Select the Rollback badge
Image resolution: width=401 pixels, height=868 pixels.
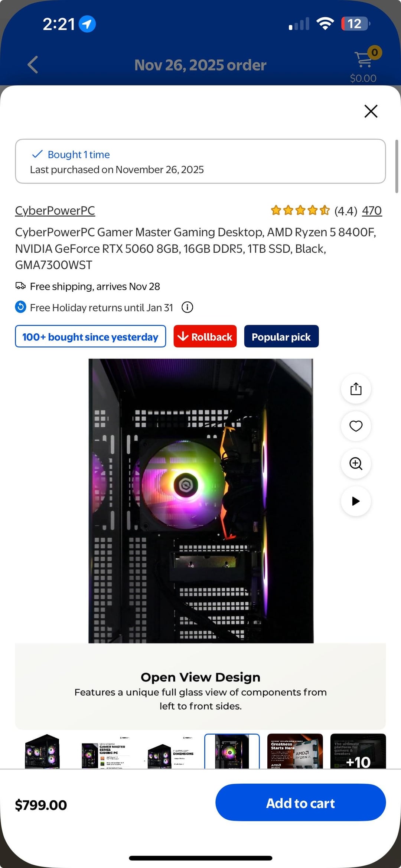205,336
